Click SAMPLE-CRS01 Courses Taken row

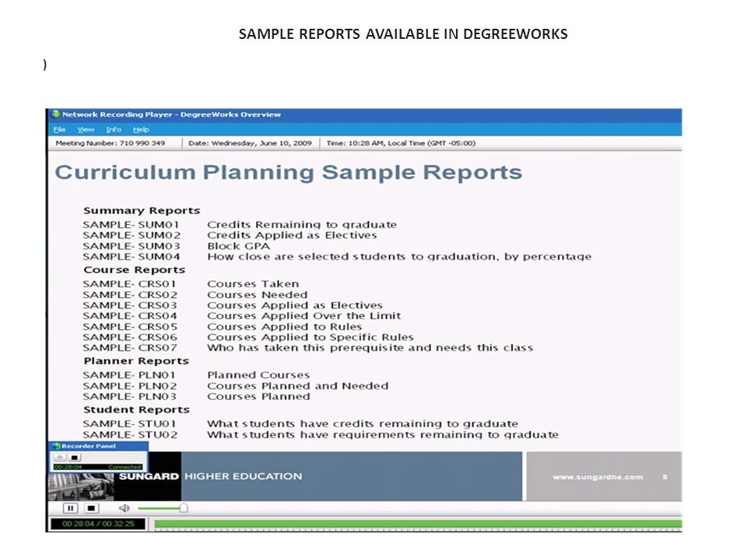[x=191, y=284]
